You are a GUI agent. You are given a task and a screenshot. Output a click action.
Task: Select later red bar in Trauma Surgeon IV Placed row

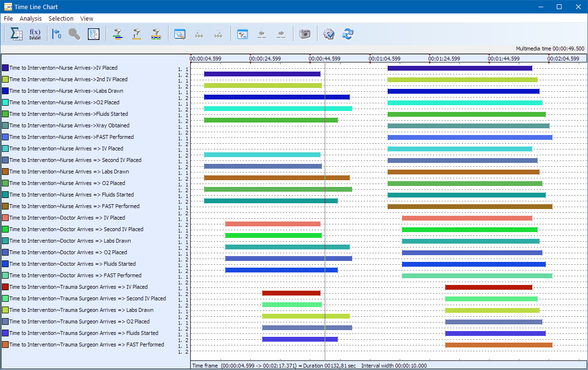coord(489,287)
